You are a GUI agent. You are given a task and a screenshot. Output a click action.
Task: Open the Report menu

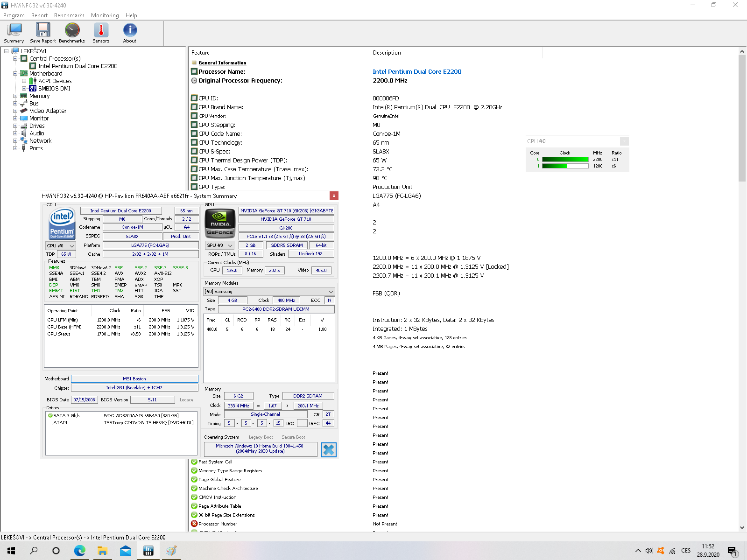pos(39,15)
